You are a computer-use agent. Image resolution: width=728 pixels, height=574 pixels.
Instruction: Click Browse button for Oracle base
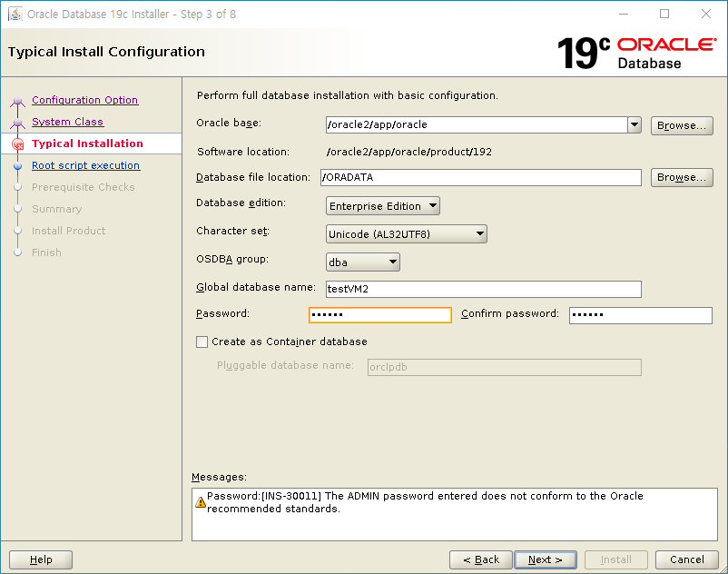(x=682, y=125)
